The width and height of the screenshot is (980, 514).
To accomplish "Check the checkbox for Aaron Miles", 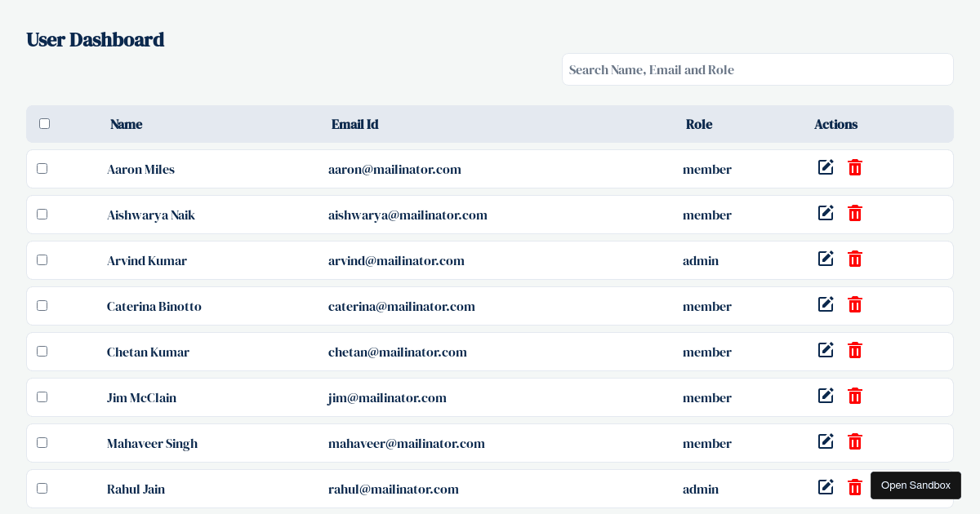I will 42,168.
